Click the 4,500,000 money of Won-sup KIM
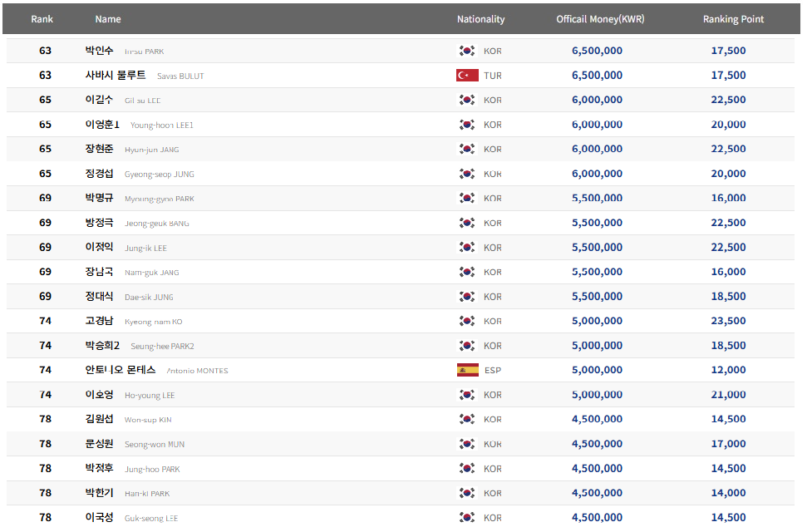 pyautogui.click(x=597, y=419)
